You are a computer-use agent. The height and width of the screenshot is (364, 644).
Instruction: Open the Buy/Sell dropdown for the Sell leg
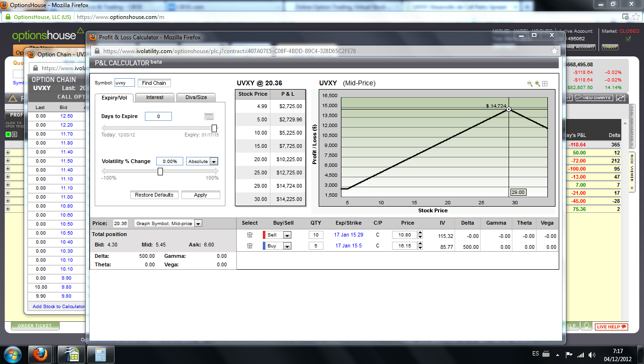coord(287,235)
